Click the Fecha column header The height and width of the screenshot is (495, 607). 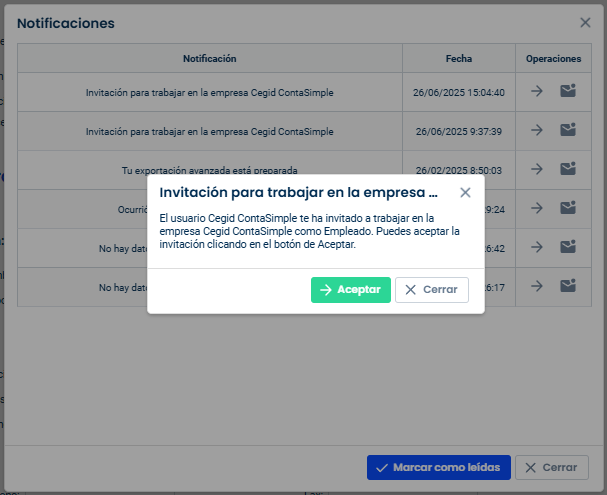[x=459, y=58]
